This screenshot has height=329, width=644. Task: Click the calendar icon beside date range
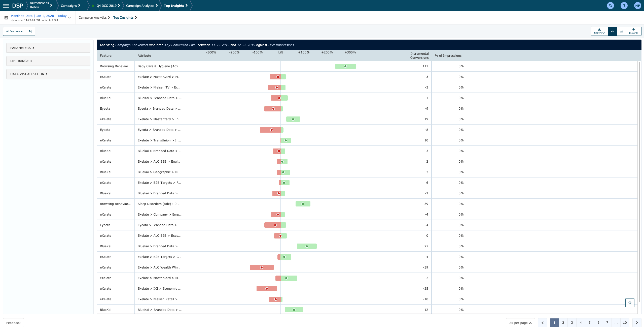[6, 18]
